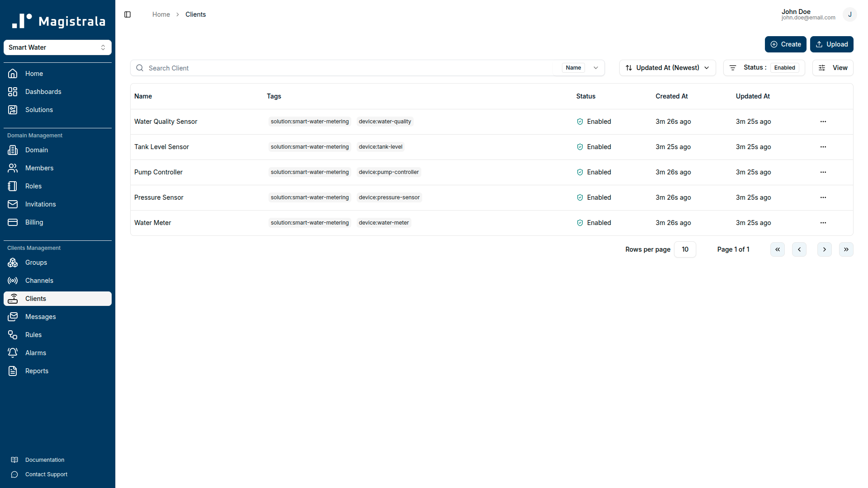The width and height of the screenshot is (868, 488).
Task: Change sorting via Updated At (Newest) dropdown
Action: pos(667,68)
